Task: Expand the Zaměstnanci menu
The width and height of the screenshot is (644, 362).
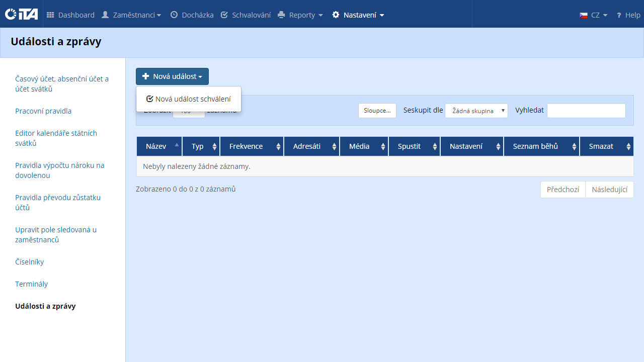Action: [131, 15]
